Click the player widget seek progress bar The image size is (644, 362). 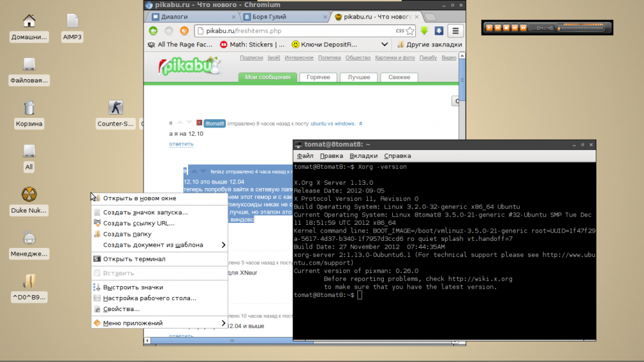[x=581, y=29]
